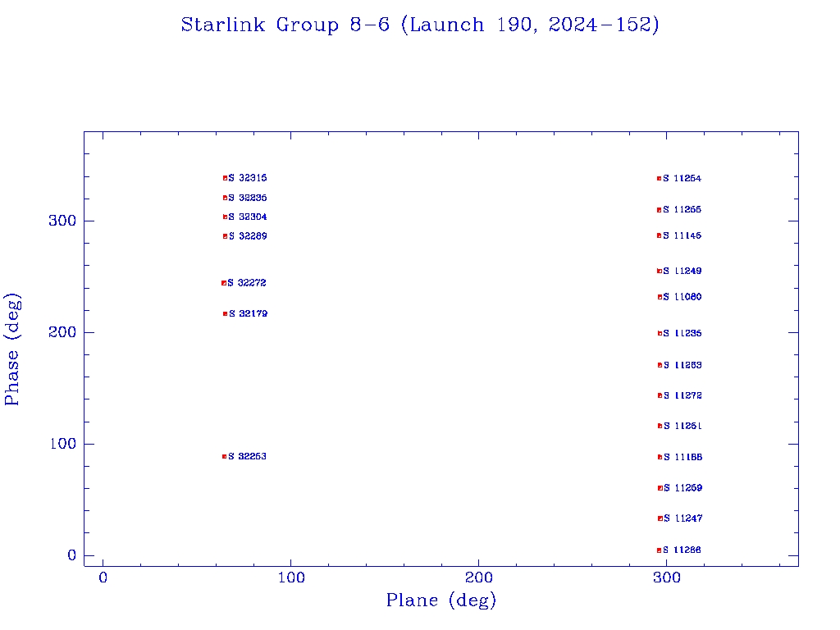Click the red marker for S 32253
The width and height of the screenshot is (840, 630).
(224, 456)
